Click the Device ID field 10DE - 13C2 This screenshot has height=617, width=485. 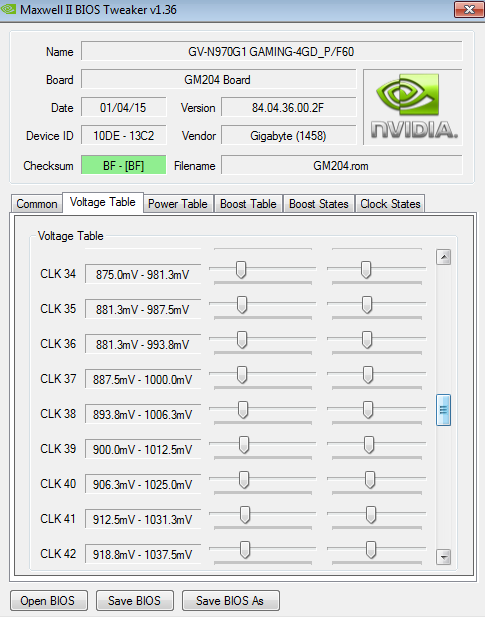[x=124, y=136]
